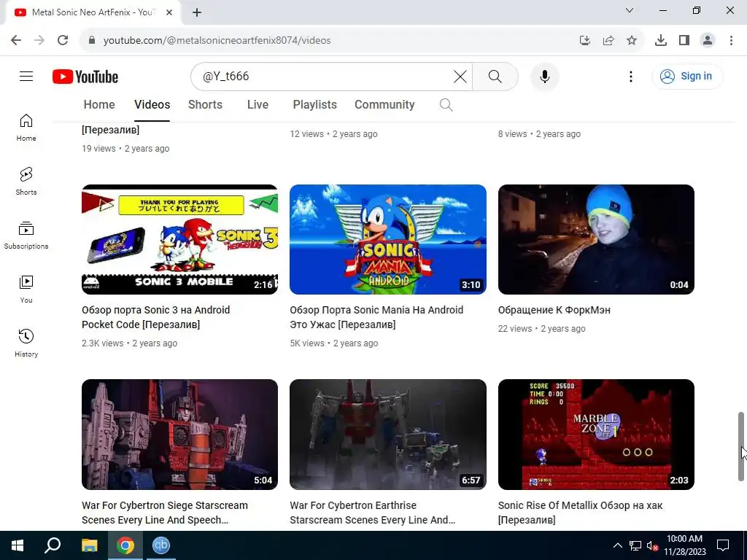Open Chrome's three-dot menu
747x560 pixels.
point(731,40)
